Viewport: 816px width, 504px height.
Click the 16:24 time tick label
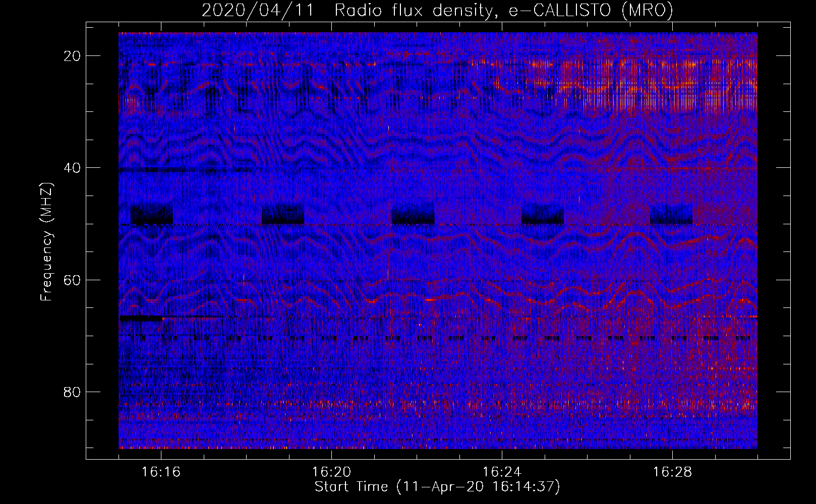point(502,472)
